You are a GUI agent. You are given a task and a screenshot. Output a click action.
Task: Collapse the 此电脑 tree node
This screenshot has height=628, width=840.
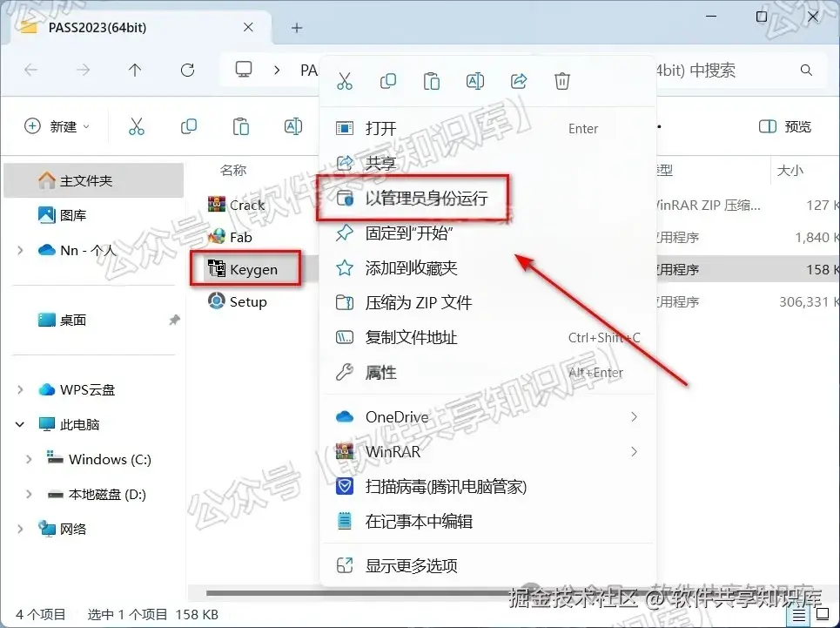click(x=19, y=424)
